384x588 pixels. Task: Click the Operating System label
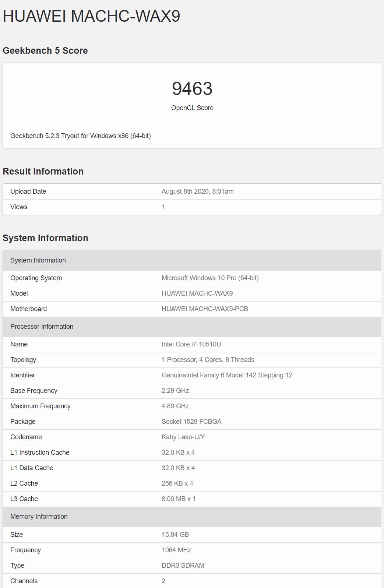click(x=36, y=278)
